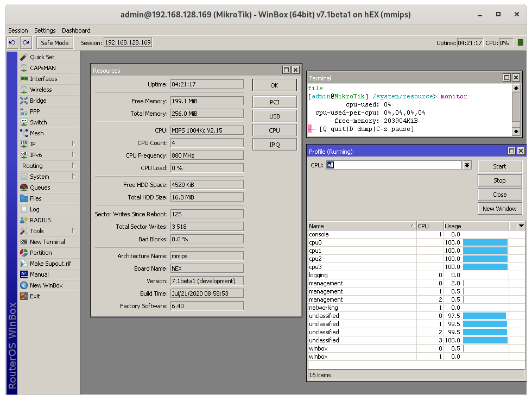This screenshot has width=532, height=400.
Task: Click the Close button in Profile
Action: pyautogui.click(x=500, y=194)
